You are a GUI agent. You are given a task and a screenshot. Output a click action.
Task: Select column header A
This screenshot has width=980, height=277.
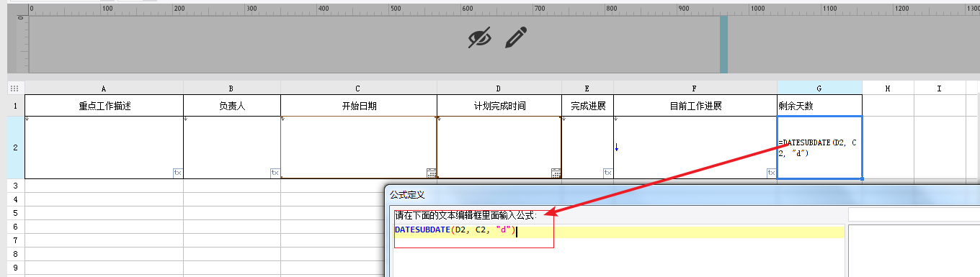point(104,88)
